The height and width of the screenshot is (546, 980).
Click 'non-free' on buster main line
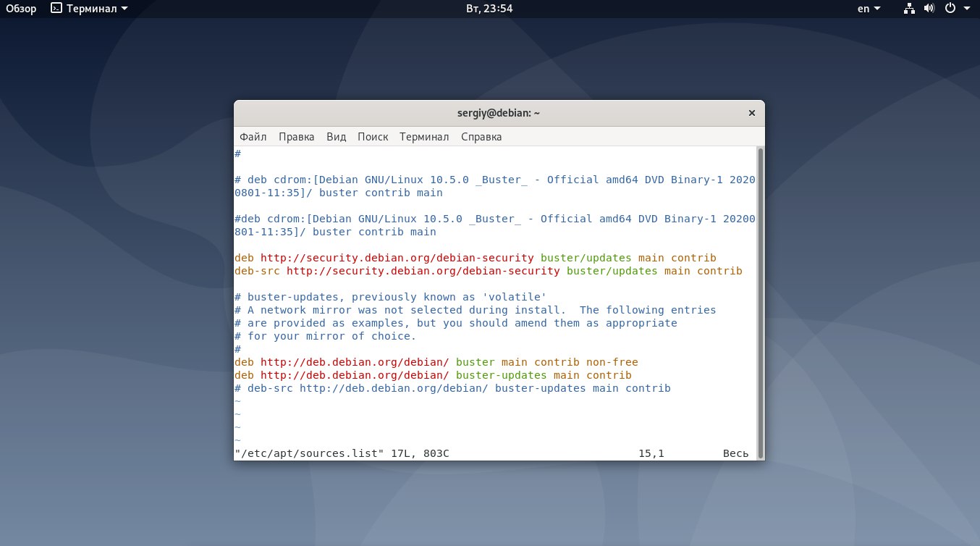612,362
